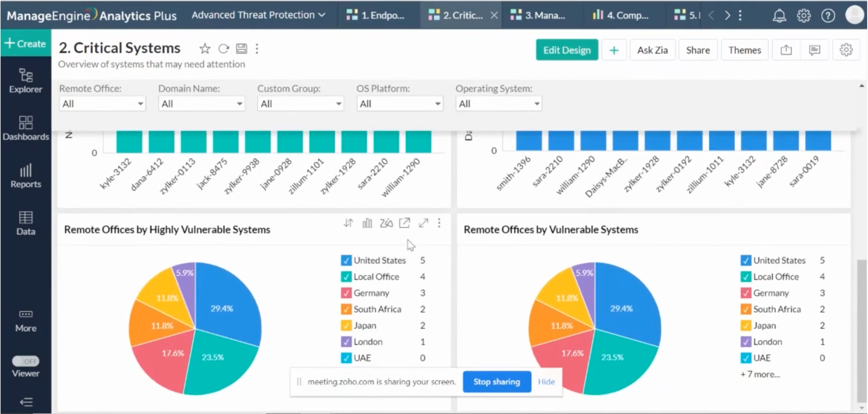
Task: Switch to the 1. Endpo... tab
Action: [x=376, y=16]
